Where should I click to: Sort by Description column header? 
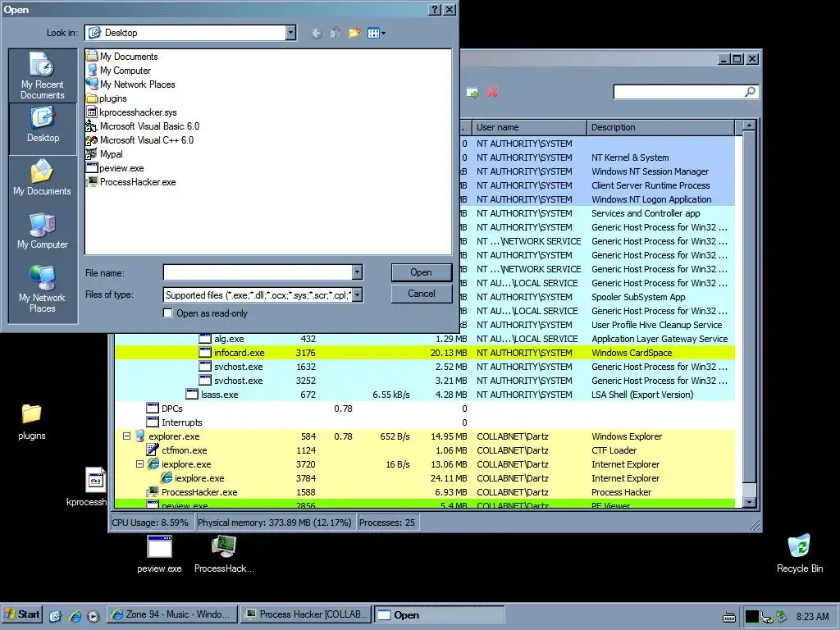(x=661, y=127)
